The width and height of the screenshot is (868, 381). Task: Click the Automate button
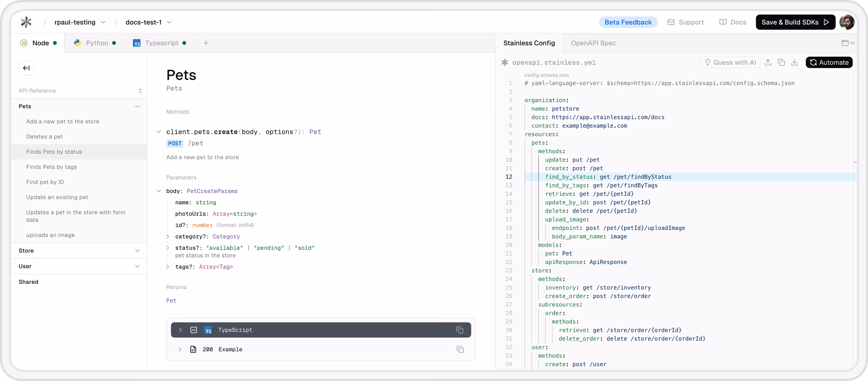[x=829, y=62]
